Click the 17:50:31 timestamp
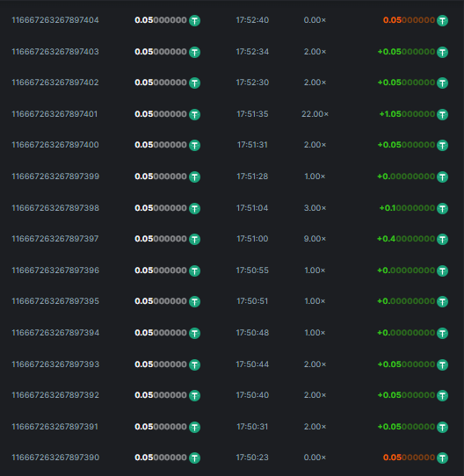The width and height of the screenshot is (464, 476). pos(252,427)
